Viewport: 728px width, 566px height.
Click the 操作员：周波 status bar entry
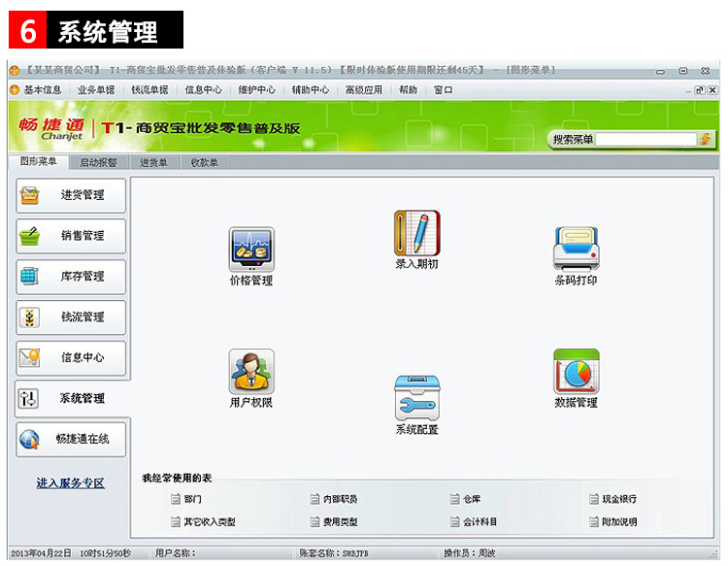[x=470, y=553]
